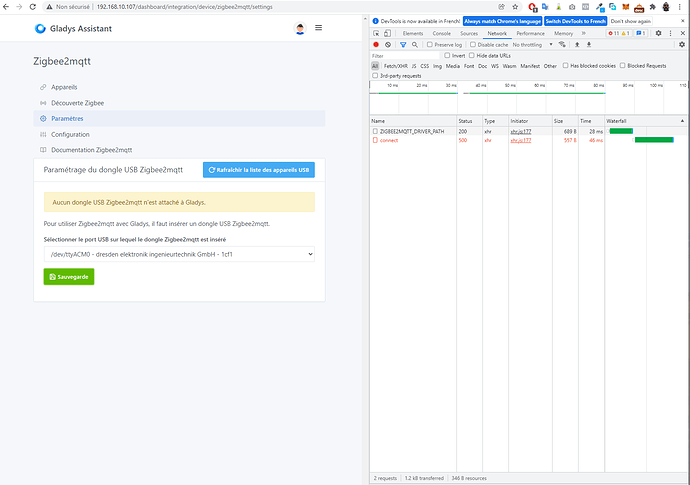Image resolution: width=690 pixels, height=485 pixels.
Task: Export HAR file download arrow
Action: click(x=589, y=44)
